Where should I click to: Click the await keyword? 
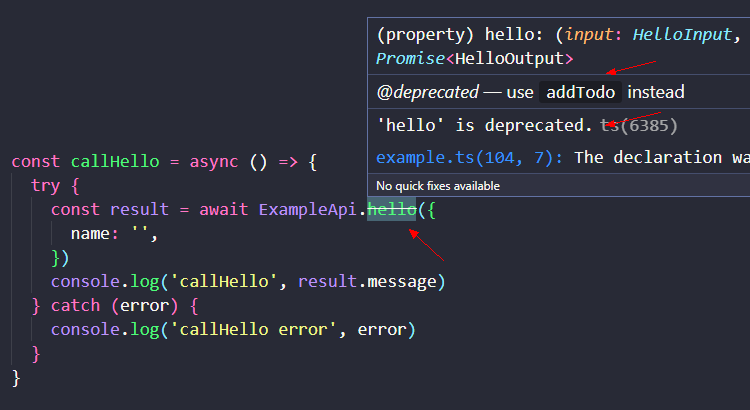(224, 210)
